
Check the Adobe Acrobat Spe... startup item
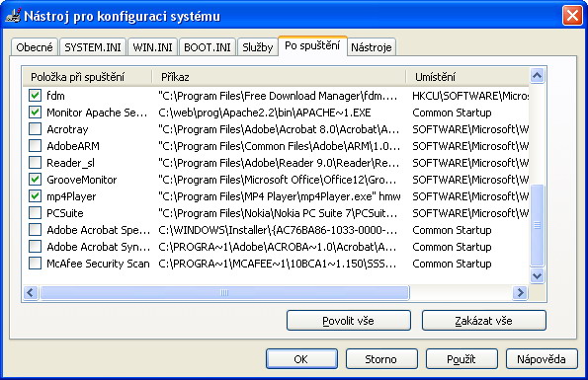pyautogui.click(x=35, y=230)
